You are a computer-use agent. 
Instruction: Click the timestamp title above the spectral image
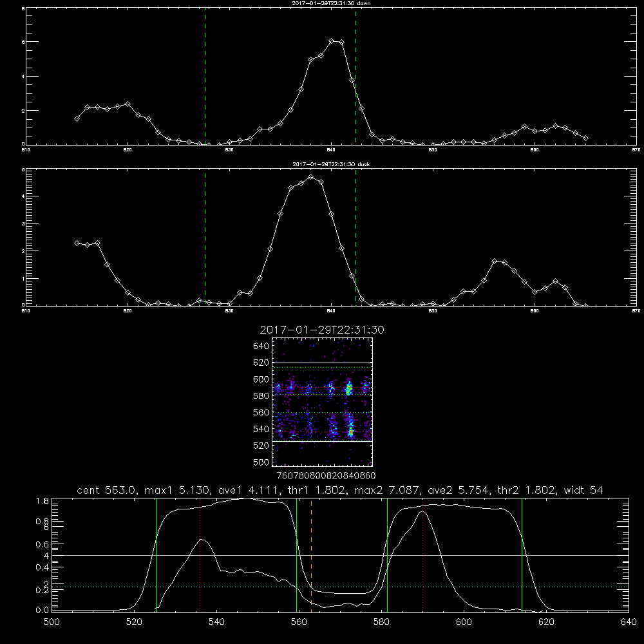pos(322,330)
